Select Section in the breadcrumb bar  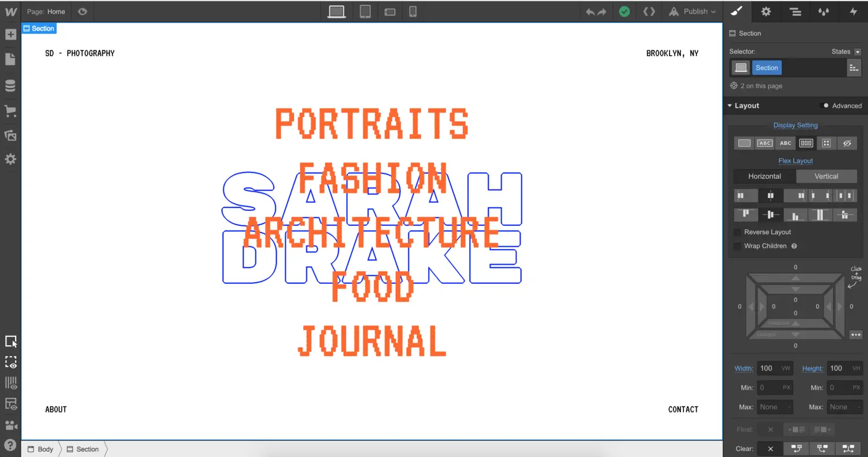(82, 449)
